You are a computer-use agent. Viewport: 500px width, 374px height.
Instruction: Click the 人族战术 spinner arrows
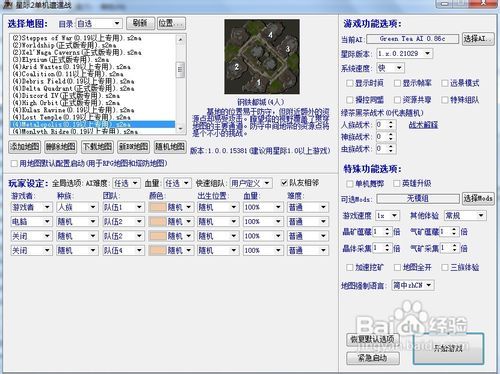(x=391, y=125)
